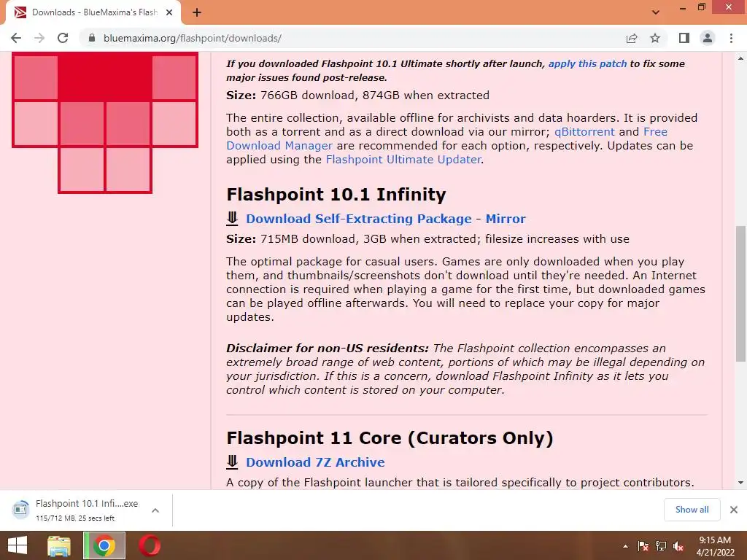Click the download icon beside Self-Extracting Package
Viewport: 747px width, 560px height.
click(x=232, y=219)
